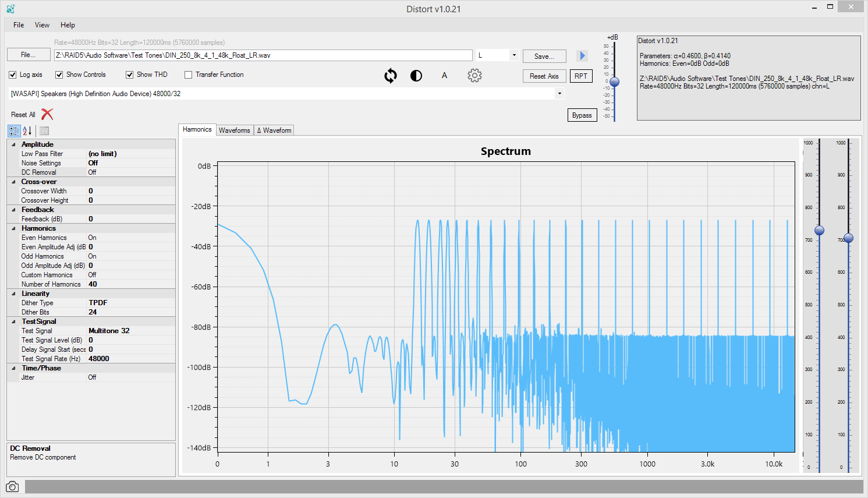The image size is (868, 498).
Task: Click the Reset Axis button
Action: pyautogui.click(x=544, y=76)
